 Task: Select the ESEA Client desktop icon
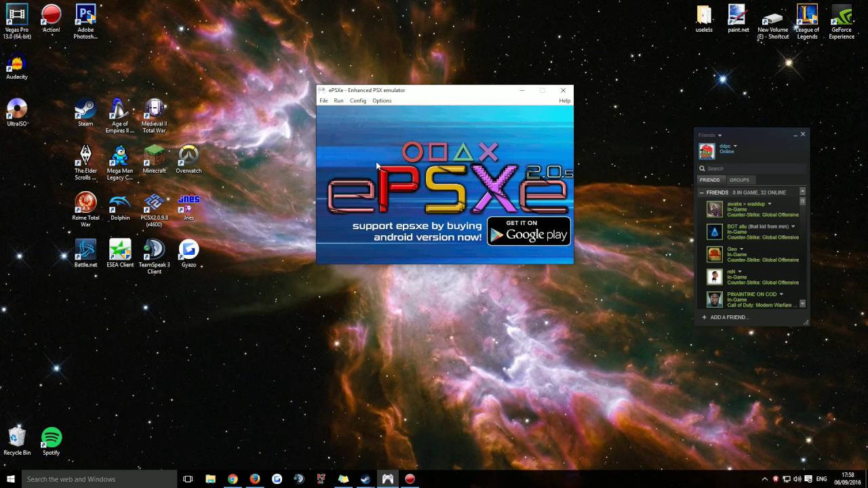120,253
